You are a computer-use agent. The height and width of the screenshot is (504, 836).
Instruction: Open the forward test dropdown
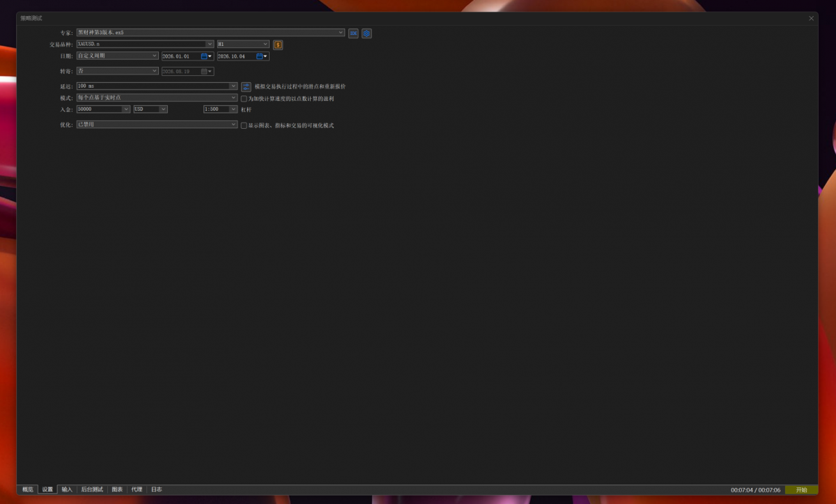[x=117, y=71]
